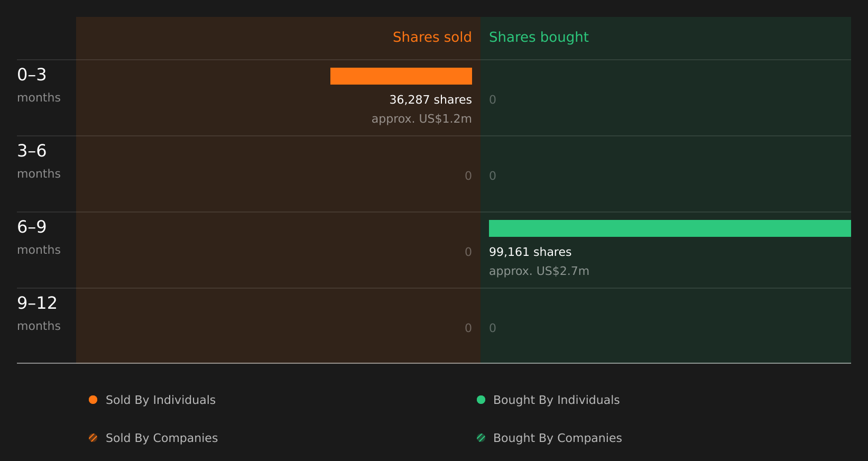
Task: Click the striped Bought By Companies legend icon
Action: (x=481, y=438)
